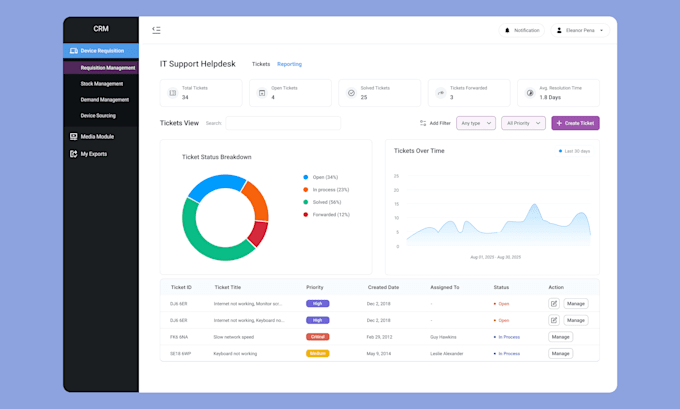Screen dimensions: 680x409
Task: Click the green Solved legend dot
Action: (306, 202)
